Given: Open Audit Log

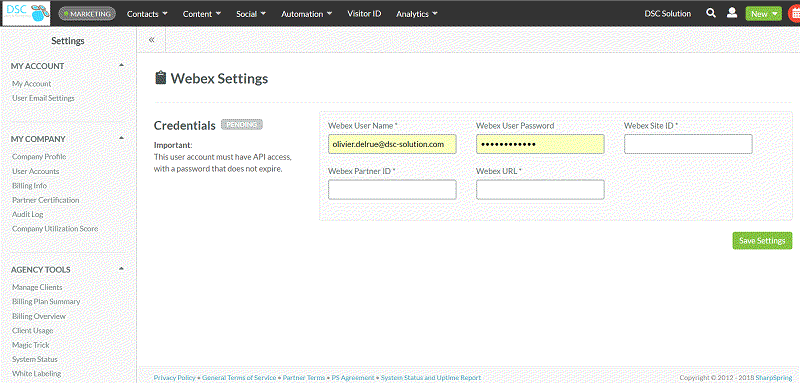Looking at the screenshot, I should point(28,215).
